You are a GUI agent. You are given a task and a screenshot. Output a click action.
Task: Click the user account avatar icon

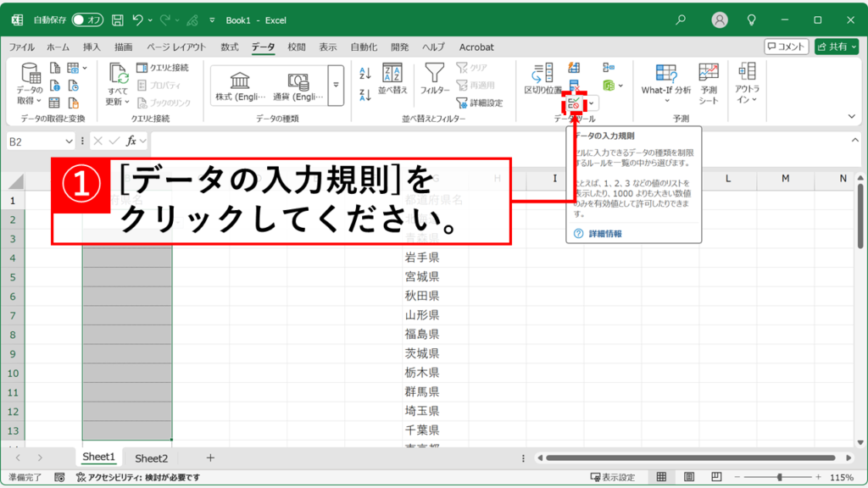(719, 20)
